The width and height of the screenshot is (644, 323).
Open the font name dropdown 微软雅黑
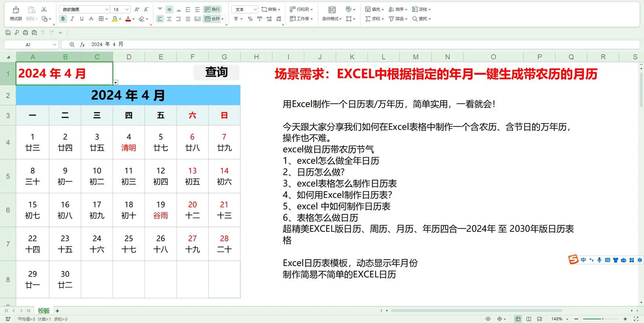107,9
